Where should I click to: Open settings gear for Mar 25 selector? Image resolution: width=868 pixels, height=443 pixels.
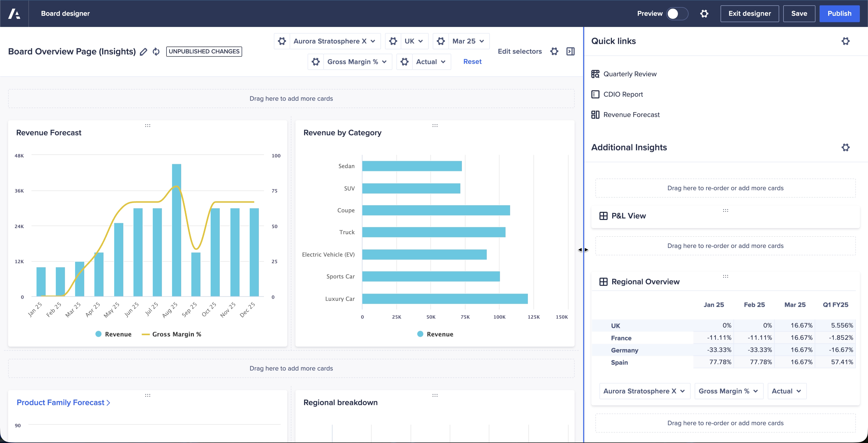point(441,41)
